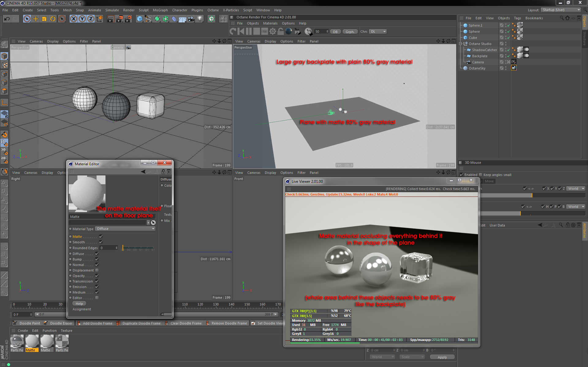588x367 pixels.
Task: Open the Chn DL channel dropdown
Action: click(x=378, y=32)
